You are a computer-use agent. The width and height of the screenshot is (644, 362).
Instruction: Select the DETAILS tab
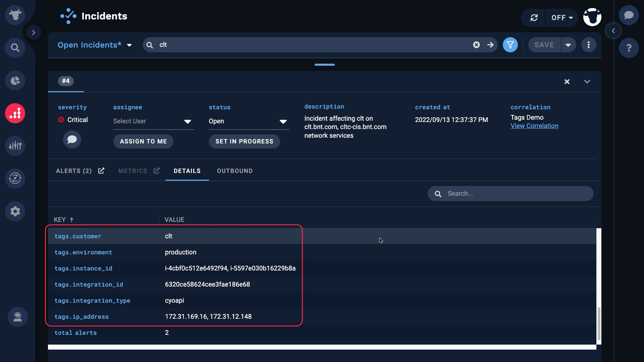pyautogui.click(x=187, y=171)
